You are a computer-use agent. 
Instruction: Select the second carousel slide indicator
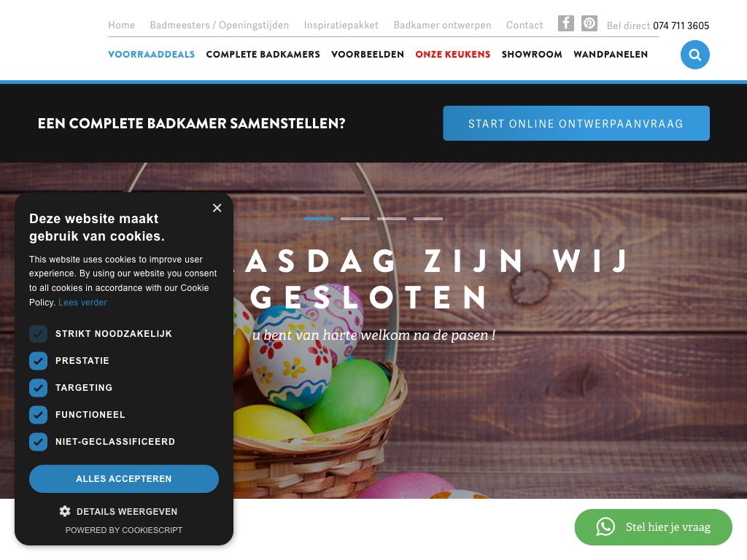click(x=355, y=219)
